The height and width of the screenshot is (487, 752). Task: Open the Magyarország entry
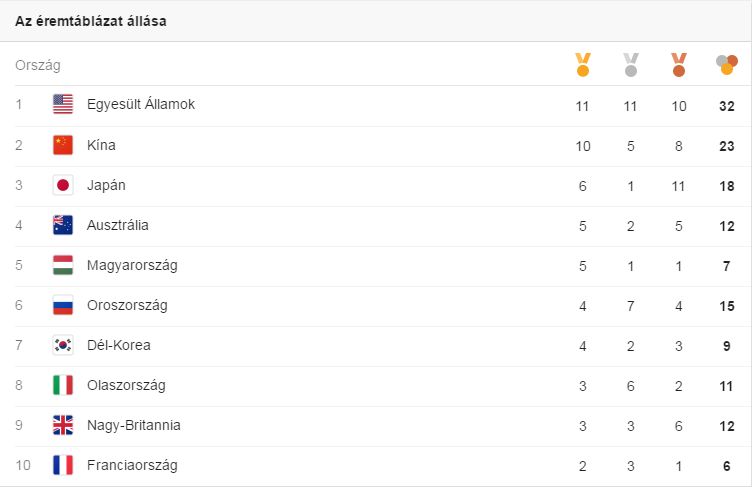pos(376,266)
